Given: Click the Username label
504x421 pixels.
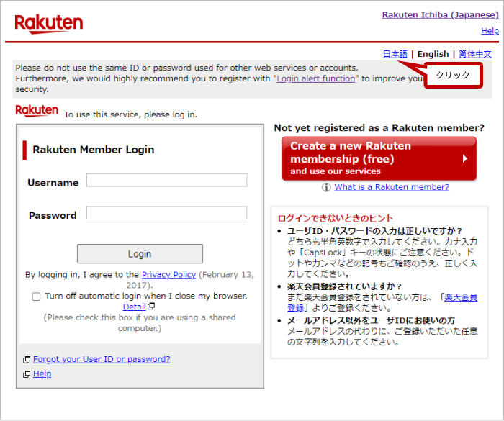Looking at the screenshot, I should 53,183.
